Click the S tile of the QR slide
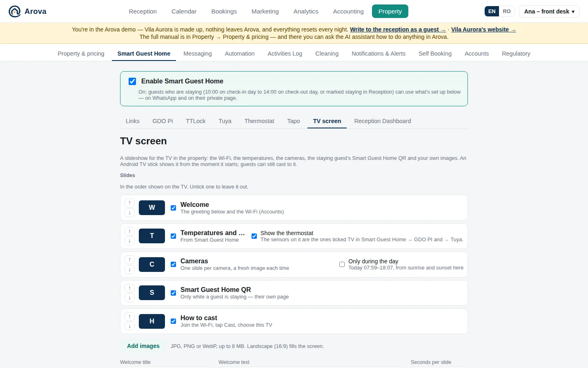588x368 pixels. coord(152,293)
